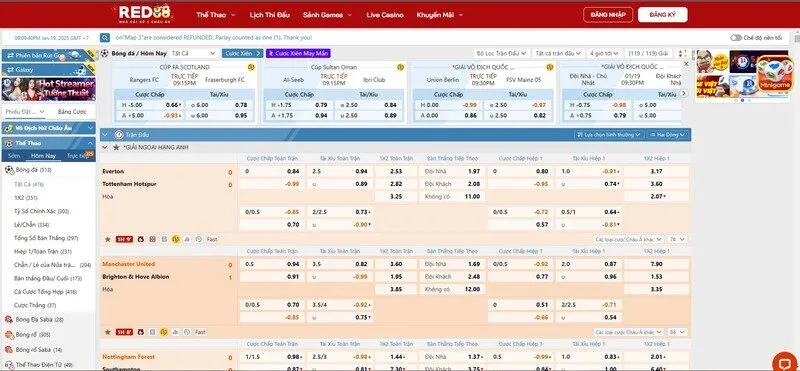Click the Minigame dice icon
The height and width of the screenshot is (371, 800).
coord(774,75)
